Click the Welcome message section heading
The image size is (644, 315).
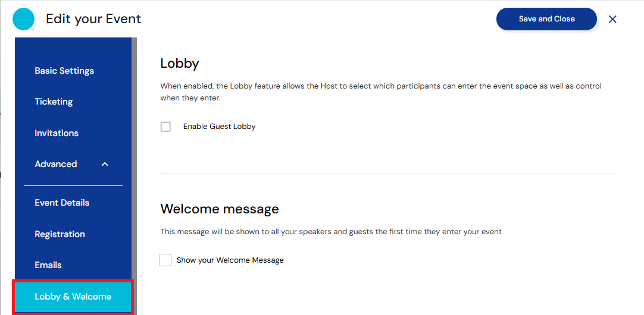coord(220,209)
